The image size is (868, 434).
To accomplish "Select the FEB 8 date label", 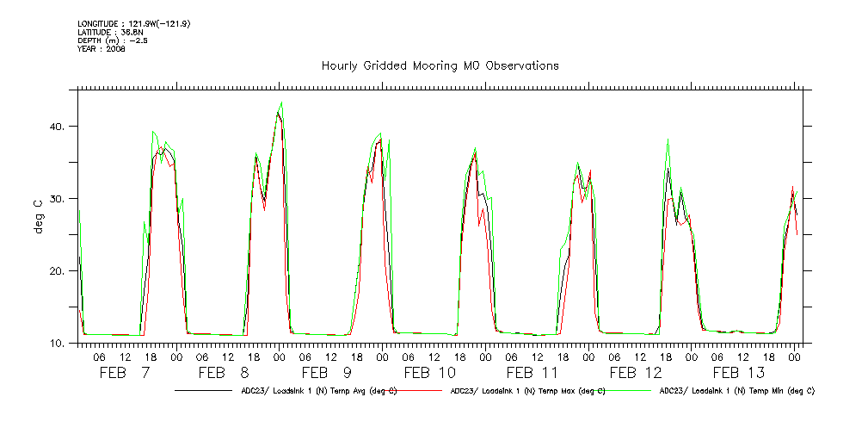I will (x=224, y=373).
